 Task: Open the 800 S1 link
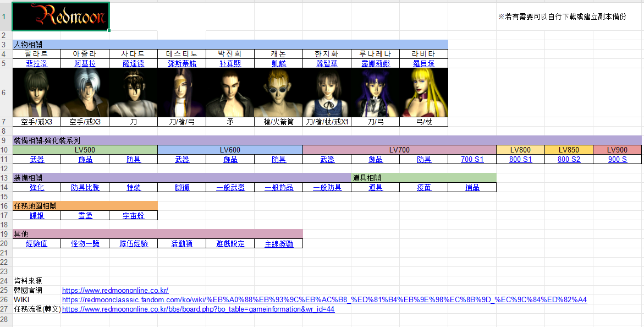coord(520,160)
